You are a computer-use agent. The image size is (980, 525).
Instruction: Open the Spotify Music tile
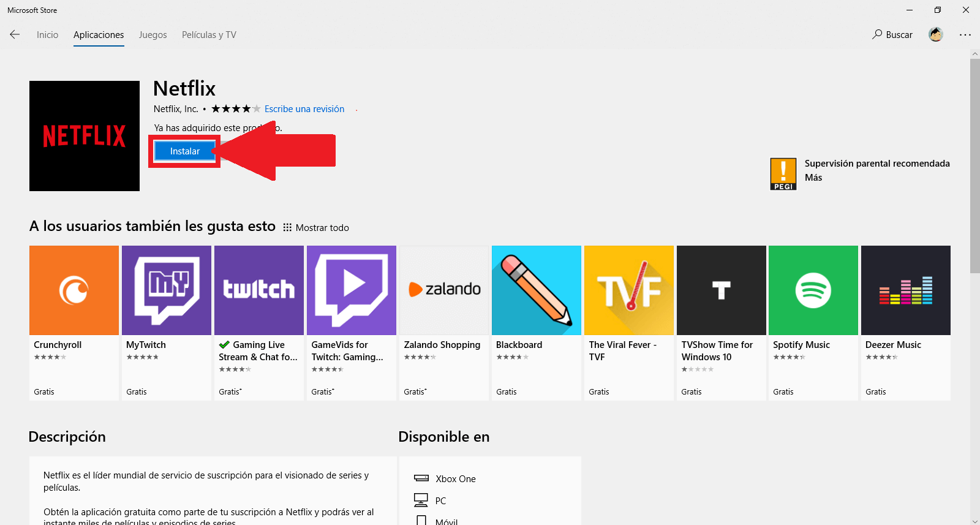pyautogui.click(x=813, y=323)
